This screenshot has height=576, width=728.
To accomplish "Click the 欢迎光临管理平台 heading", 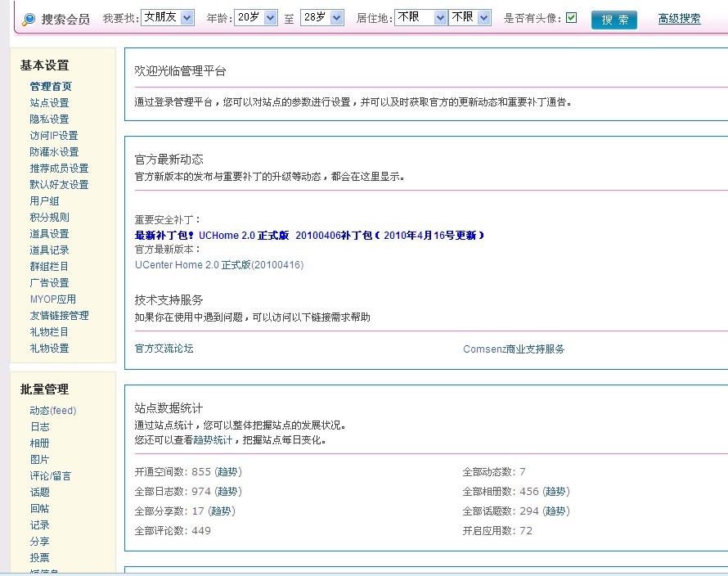I will pyautogui.click(x=180, y=71).
